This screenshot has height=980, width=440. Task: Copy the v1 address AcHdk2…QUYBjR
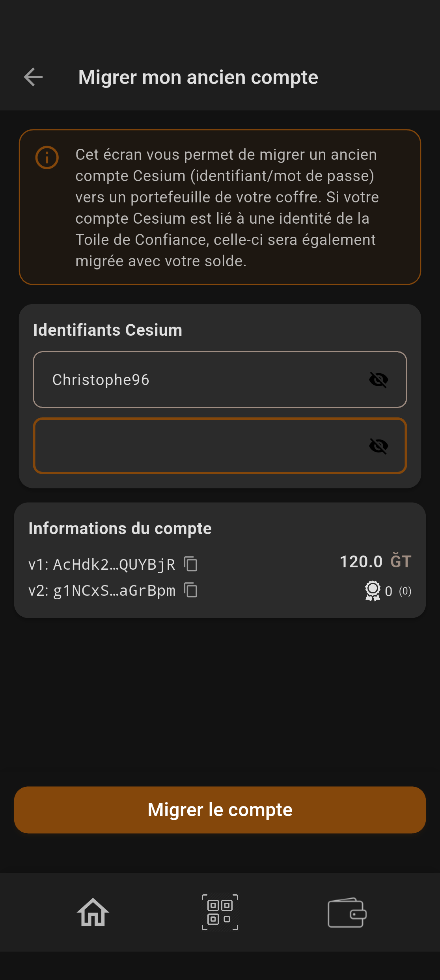191,564
